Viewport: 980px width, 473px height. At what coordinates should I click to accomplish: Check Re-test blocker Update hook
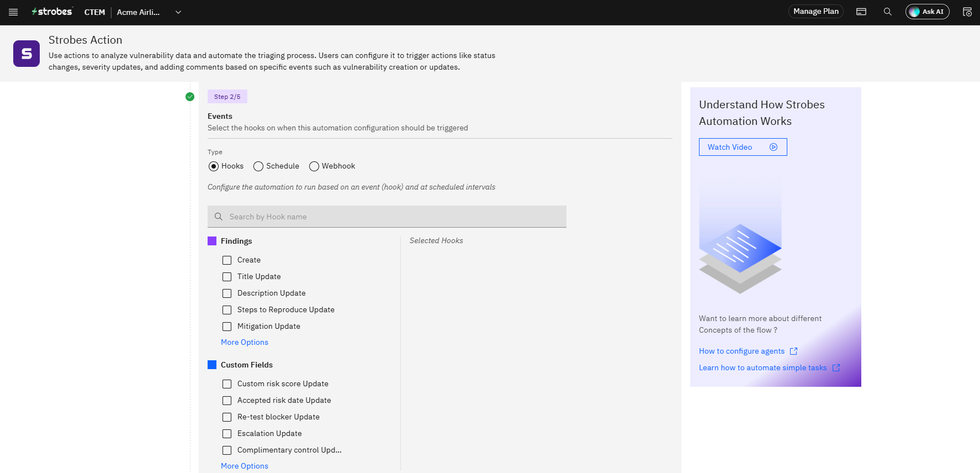pyautogui.click(x=227, y=417)
